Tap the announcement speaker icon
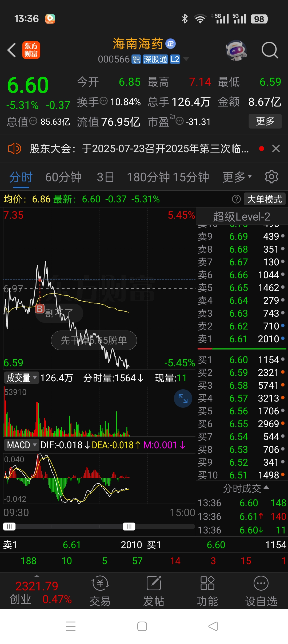Screen dimensions: 288x644 point(14,148)
